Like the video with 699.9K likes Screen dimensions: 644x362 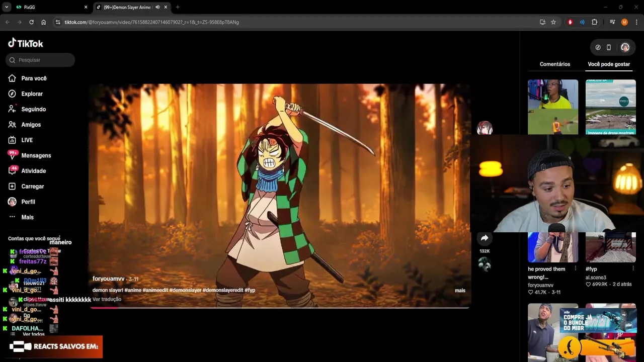[588, 285]
